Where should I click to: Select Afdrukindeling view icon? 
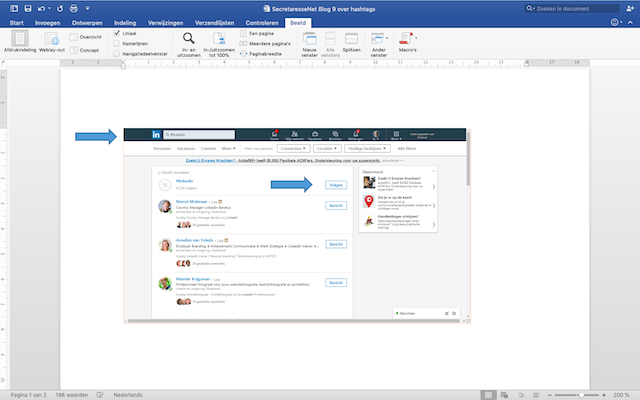21,40
